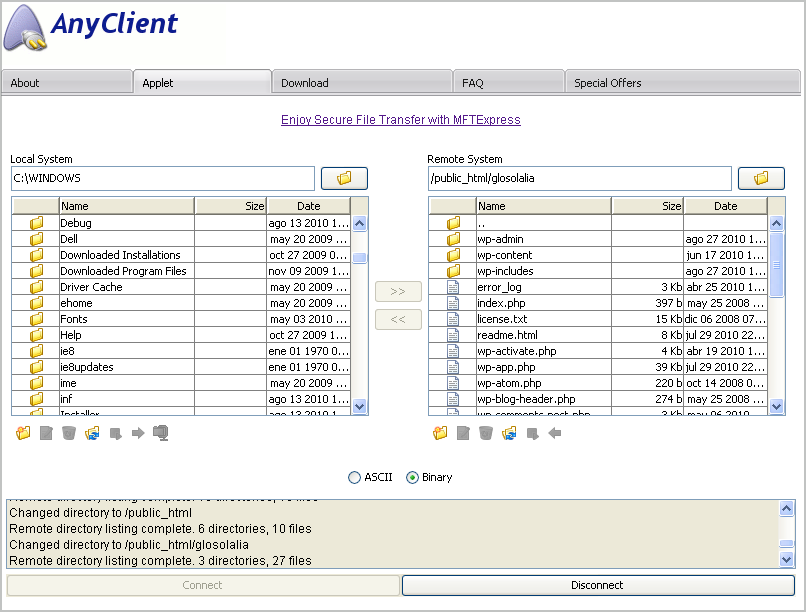Screen dimensions: 806x612
Task: Select Binary transfer mode
Action: coord(412,478)
